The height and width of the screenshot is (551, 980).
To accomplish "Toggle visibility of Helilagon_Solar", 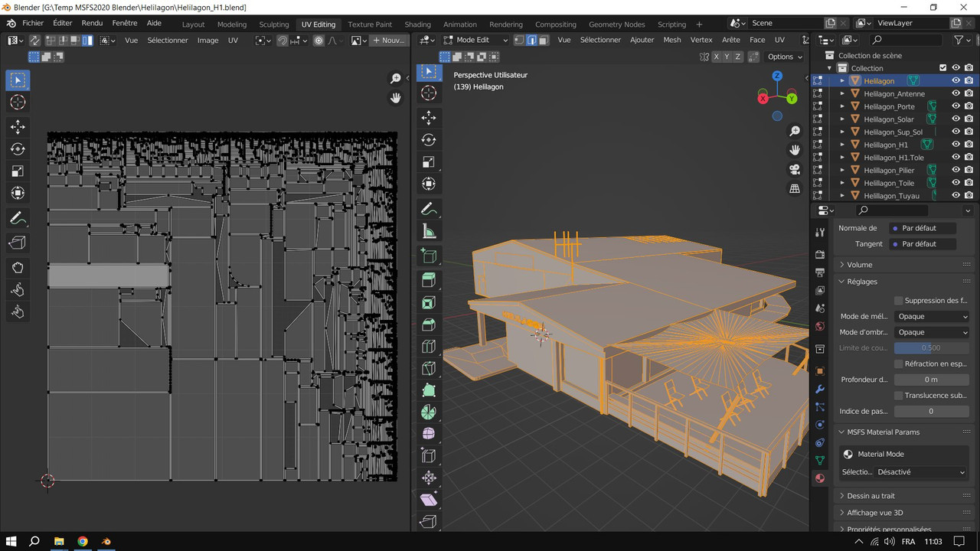I will click(955, 119).
